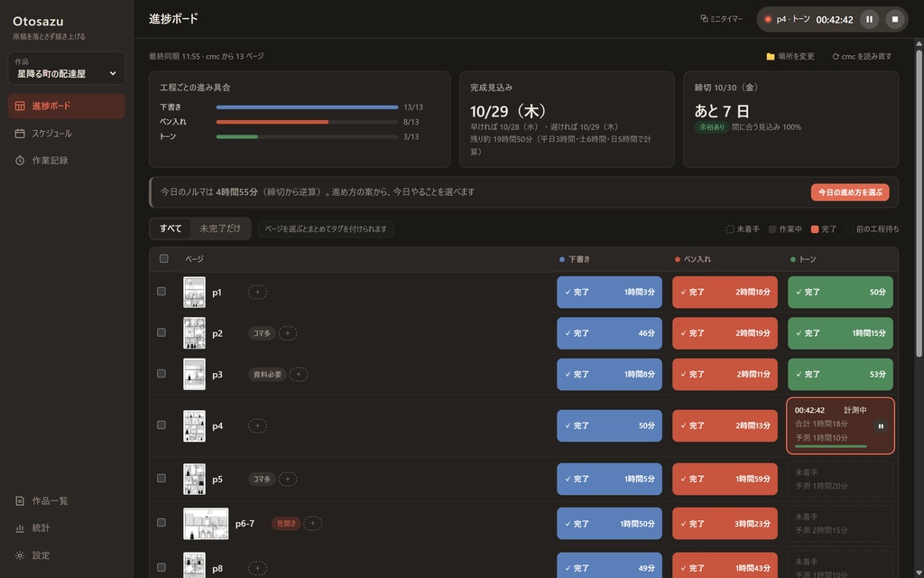Go to the スケジュール page
Viewport: 924px width, 578px height.
(x=67, y=134)
